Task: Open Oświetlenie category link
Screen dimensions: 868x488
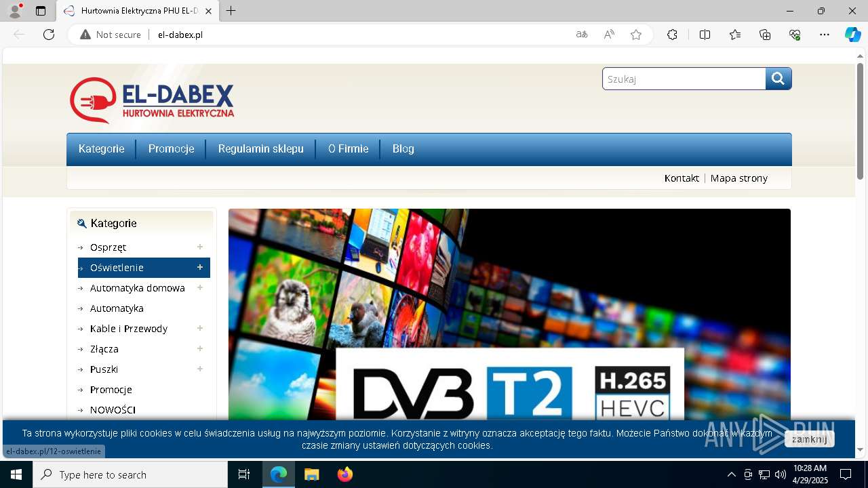Action: [117, 268]
